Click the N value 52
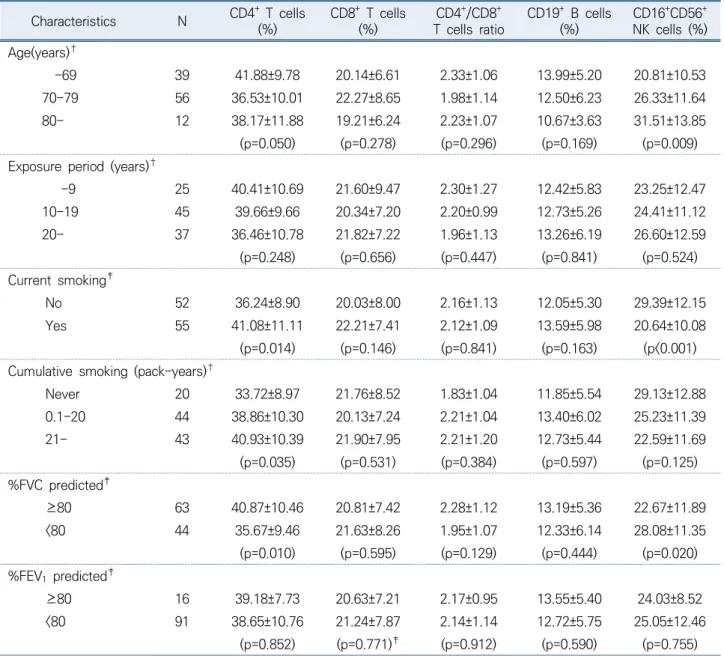Viewport: 724px width, 656px height. pyautogui.click(x=182, y=303)
